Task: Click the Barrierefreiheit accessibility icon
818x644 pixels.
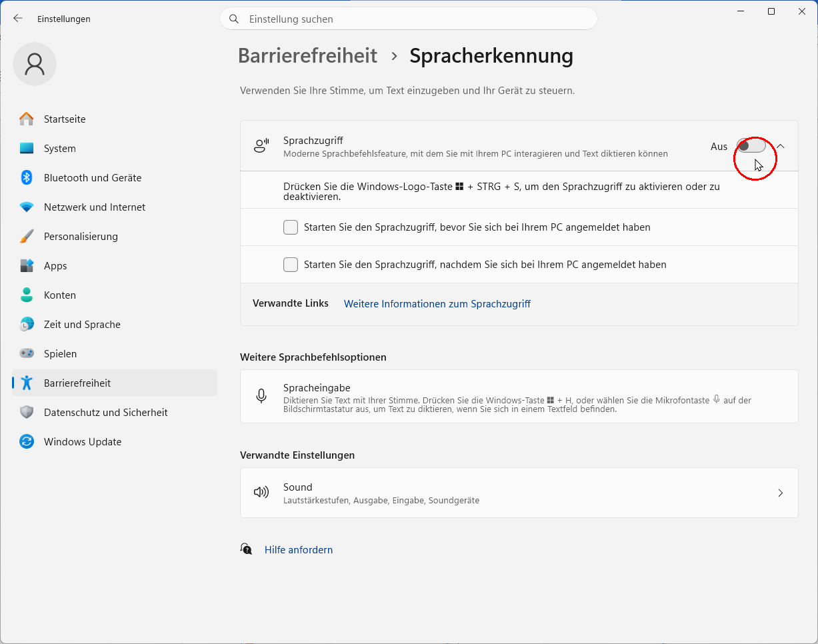Action: pyautogui.click(x=27, y=383)
